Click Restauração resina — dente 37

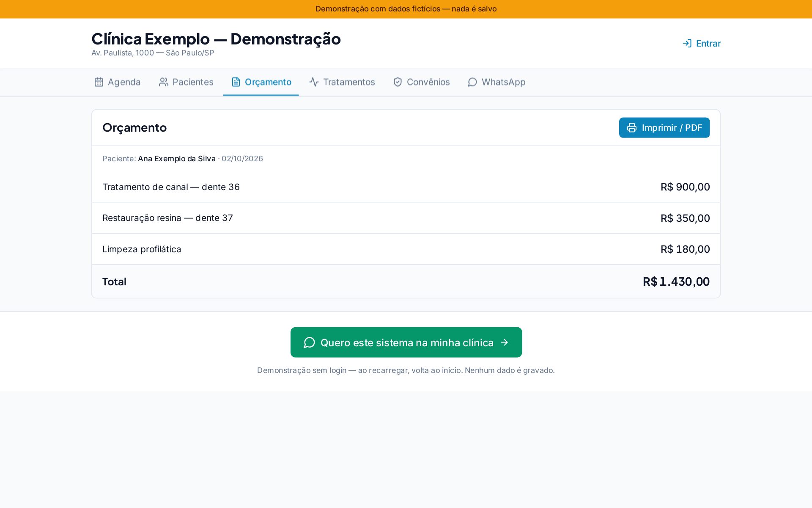(167, 218)
